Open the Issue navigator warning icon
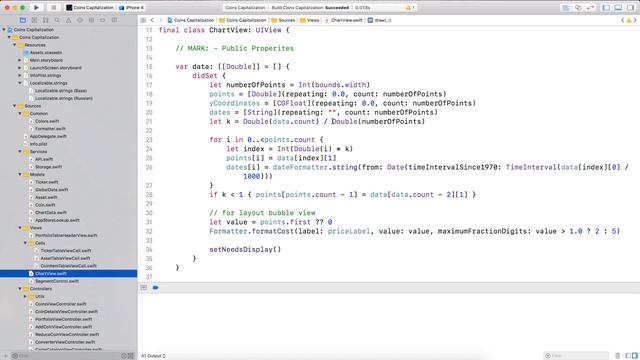The width and height of the screenshot is (640, 360). (69, 20)
